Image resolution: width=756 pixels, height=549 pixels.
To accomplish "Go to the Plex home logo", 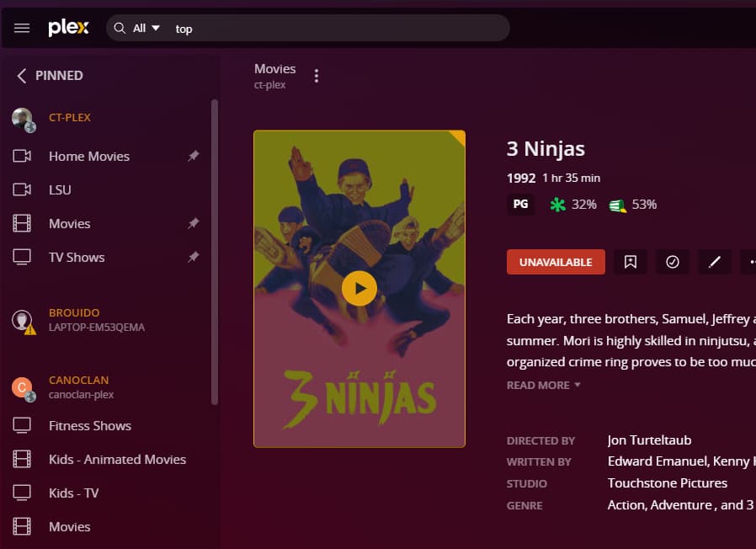I will point(68,28).
